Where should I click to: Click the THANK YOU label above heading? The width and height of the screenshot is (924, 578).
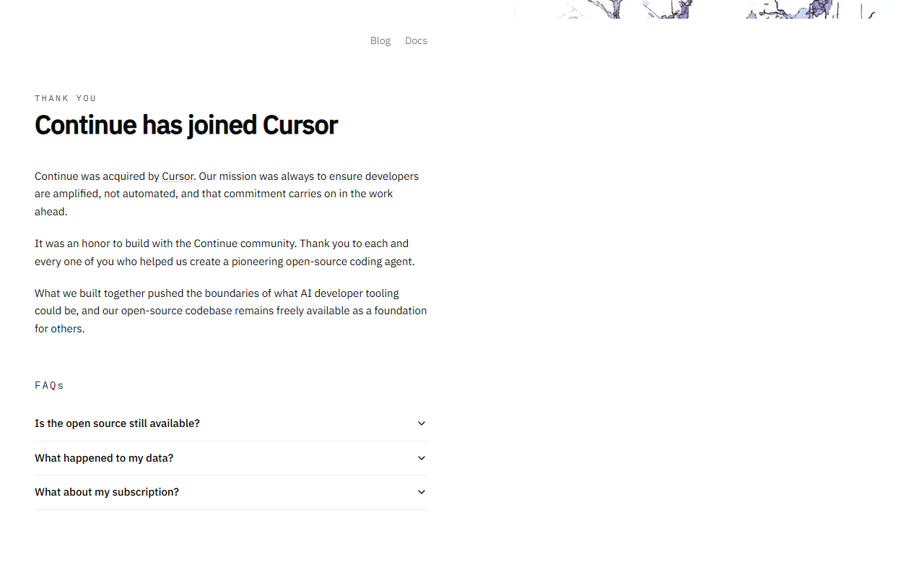[66, 98]
